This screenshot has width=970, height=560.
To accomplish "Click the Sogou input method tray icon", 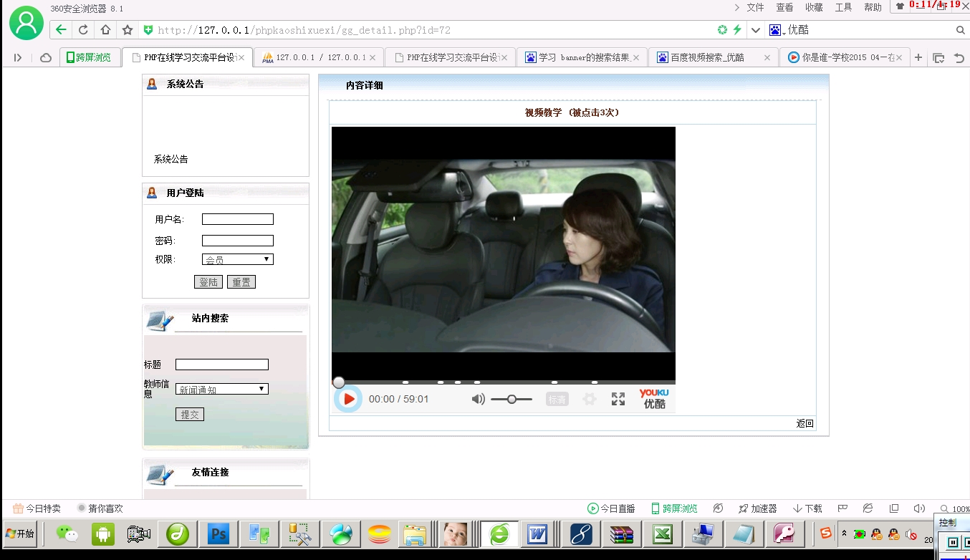I will click(826, 534).
